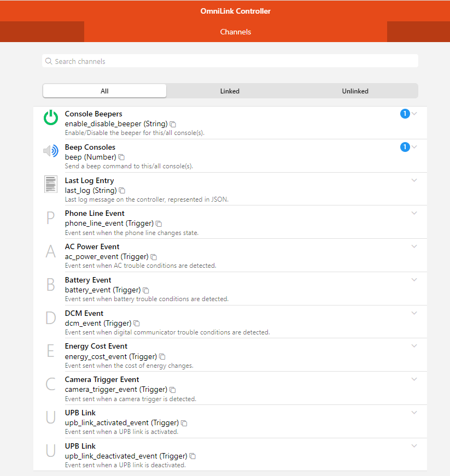Click the link count badge on Console Beepers
Image resolution: width=450 pixels, height=476 pixels.
tap(405, 114)
